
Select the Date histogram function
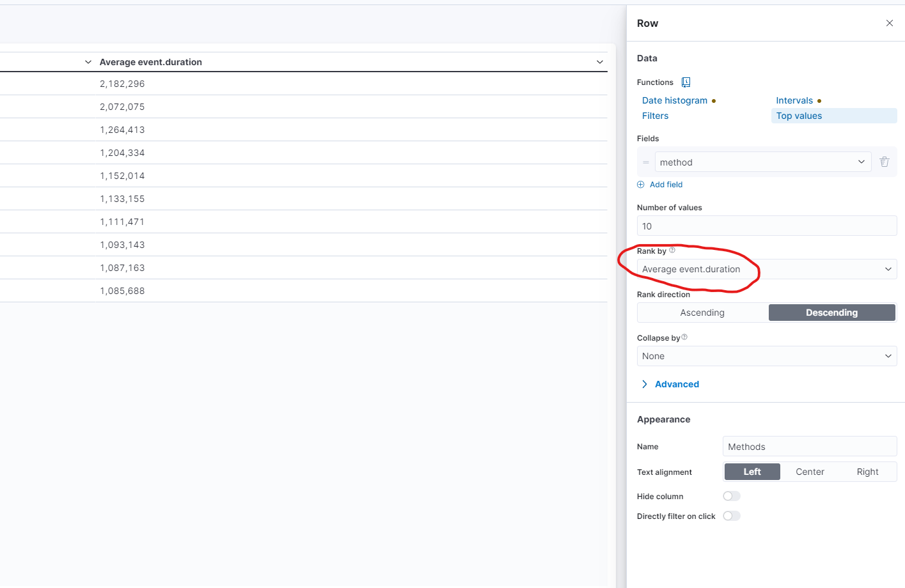pyautogui.click(x=675, y=100)
